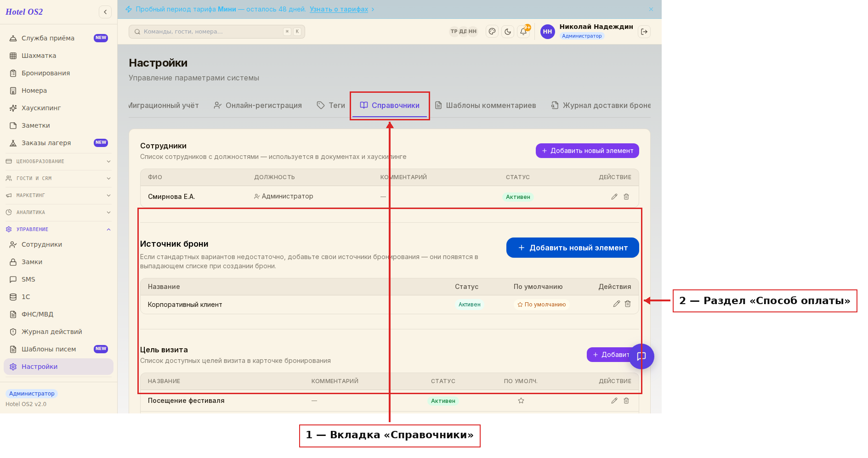Collapse the Управление sidebar section
The width and height of the screenshot is (868, 458).
[x=58, y=229]
